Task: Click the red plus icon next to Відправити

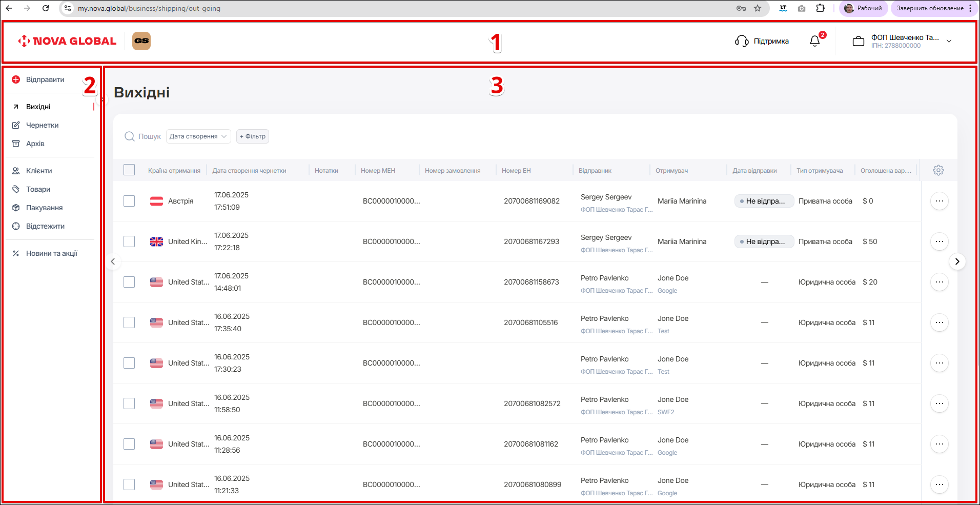Action: pyautogui.click(x=16, y=79)
